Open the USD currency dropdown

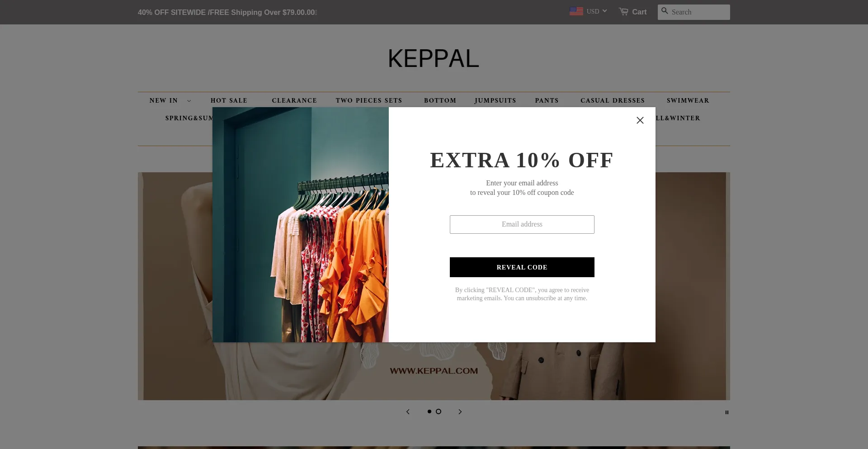(597, 11)
